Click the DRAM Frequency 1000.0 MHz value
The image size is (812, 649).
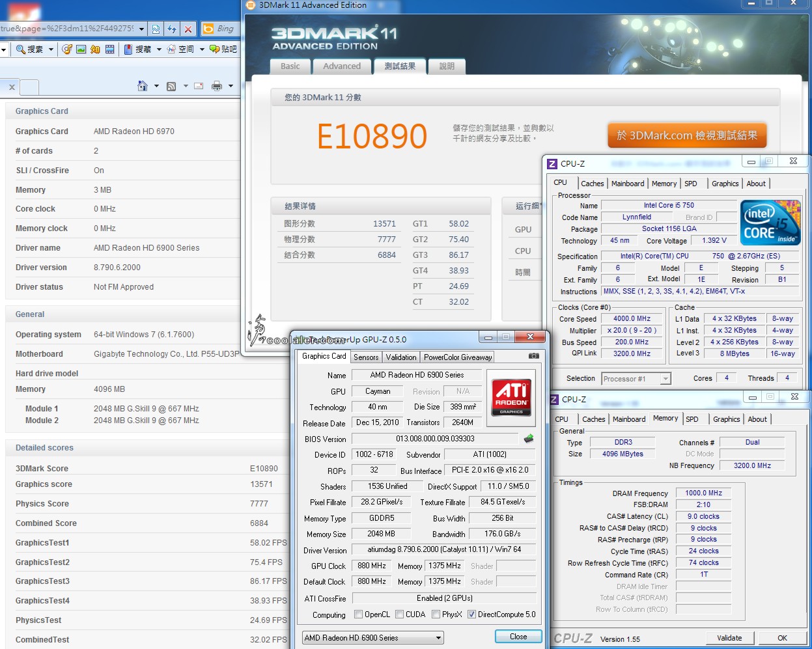click(x=703, y=493)
